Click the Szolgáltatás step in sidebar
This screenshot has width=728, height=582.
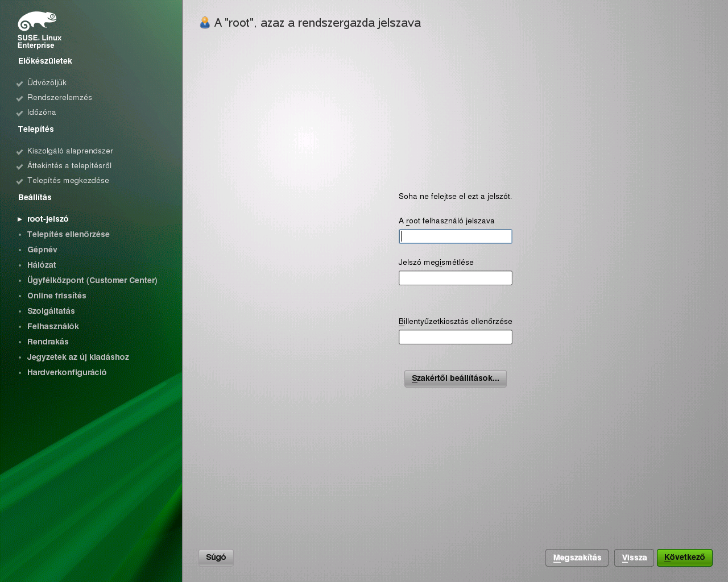pos(51,311)
